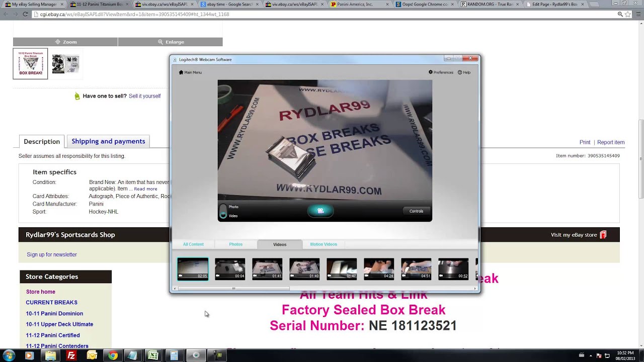This screenshot has height=362, width=644.
Task: Open webcam Controls panel
Action: 416,211
